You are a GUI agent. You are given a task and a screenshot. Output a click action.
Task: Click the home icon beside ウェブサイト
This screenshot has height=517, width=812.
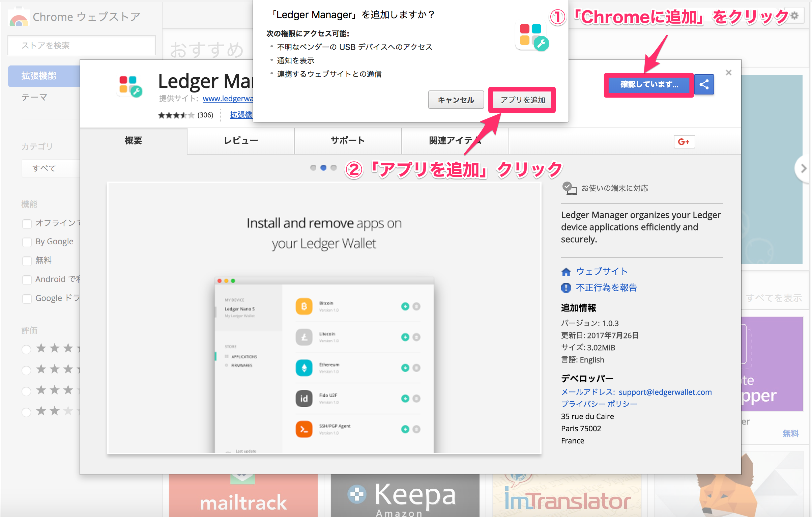pyautogui.click(x=566, y=272)
